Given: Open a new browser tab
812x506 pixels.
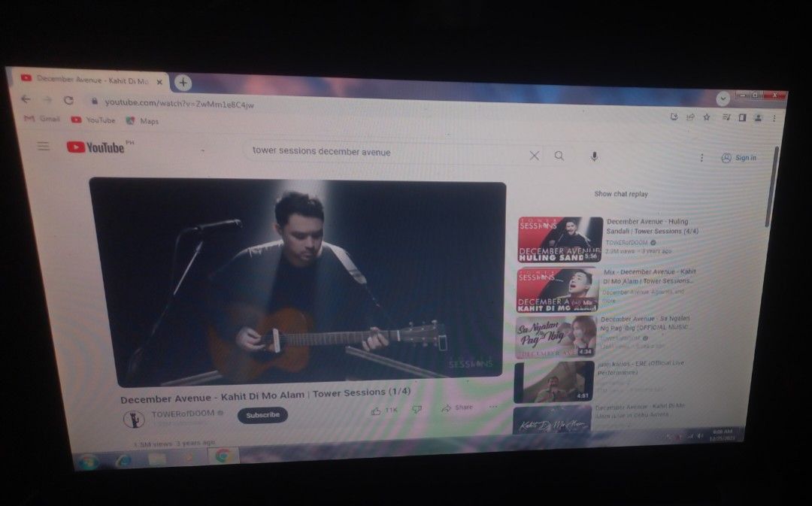Looking at the screenshot, I should coord(183,83).
